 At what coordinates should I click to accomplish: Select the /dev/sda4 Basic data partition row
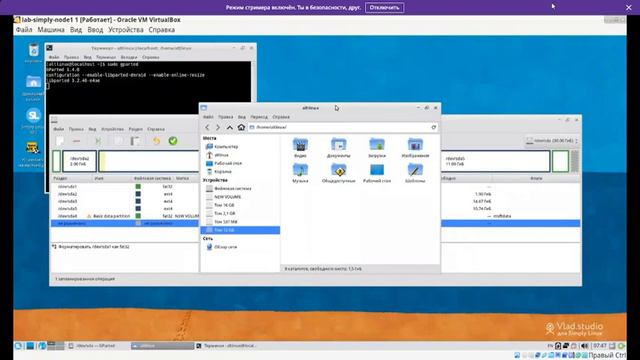125,216
